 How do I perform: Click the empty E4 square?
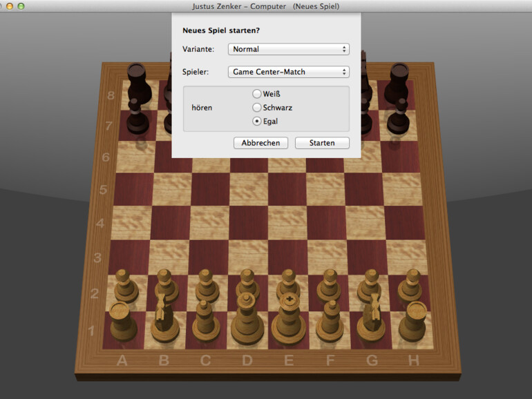287,222
